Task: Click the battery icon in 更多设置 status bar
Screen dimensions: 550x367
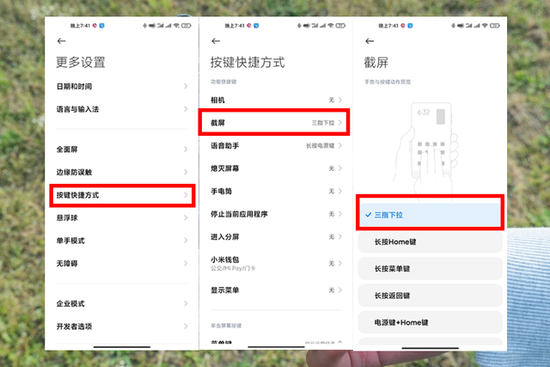Action: [186, 25]
